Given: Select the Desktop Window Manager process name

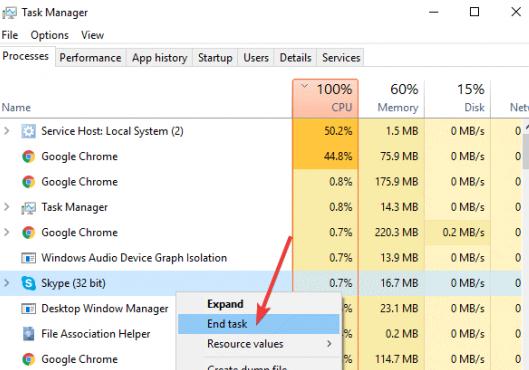Looking at the screenshot, I should [x=105, y=309].
